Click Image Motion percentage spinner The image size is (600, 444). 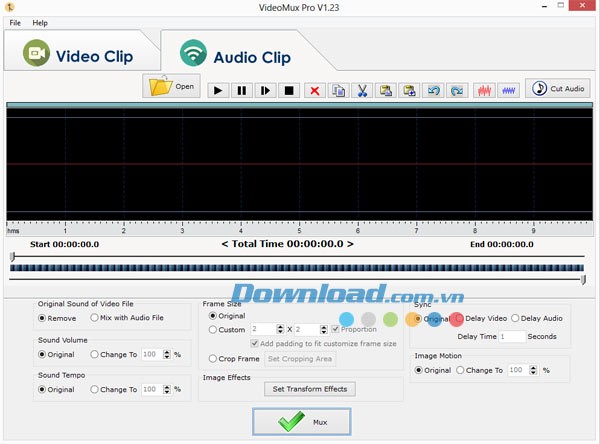click(x=533, y=370)
